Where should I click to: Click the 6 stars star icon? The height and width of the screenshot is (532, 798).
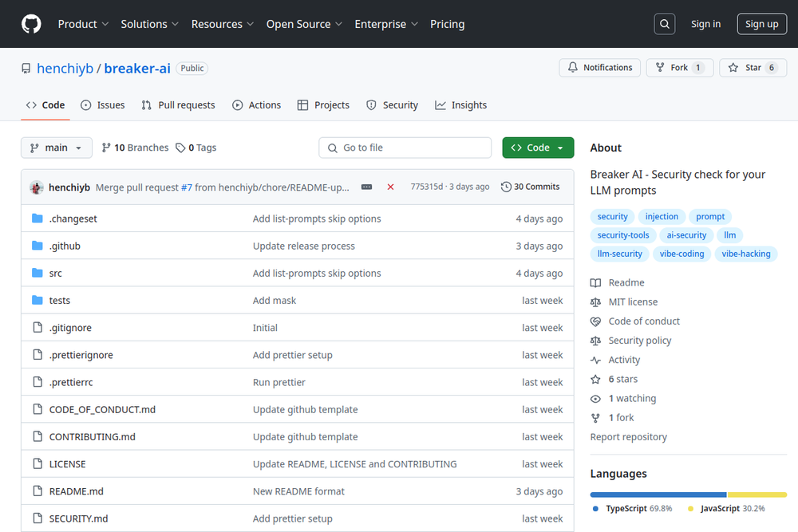coord(595,380)
